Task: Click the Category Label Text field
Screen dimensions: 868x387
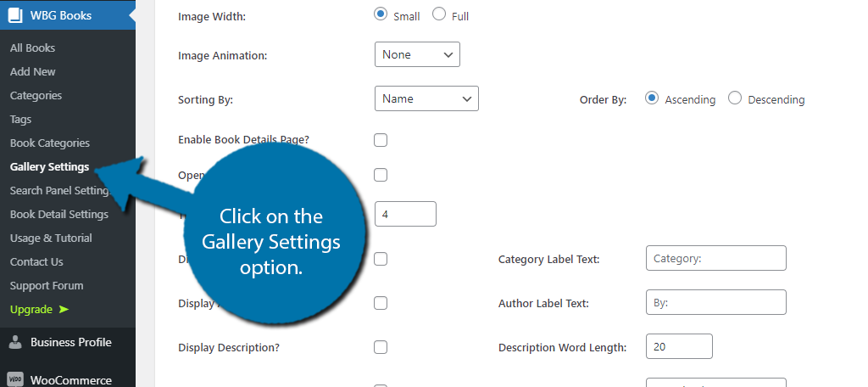Action: click(x=715, y=258)
